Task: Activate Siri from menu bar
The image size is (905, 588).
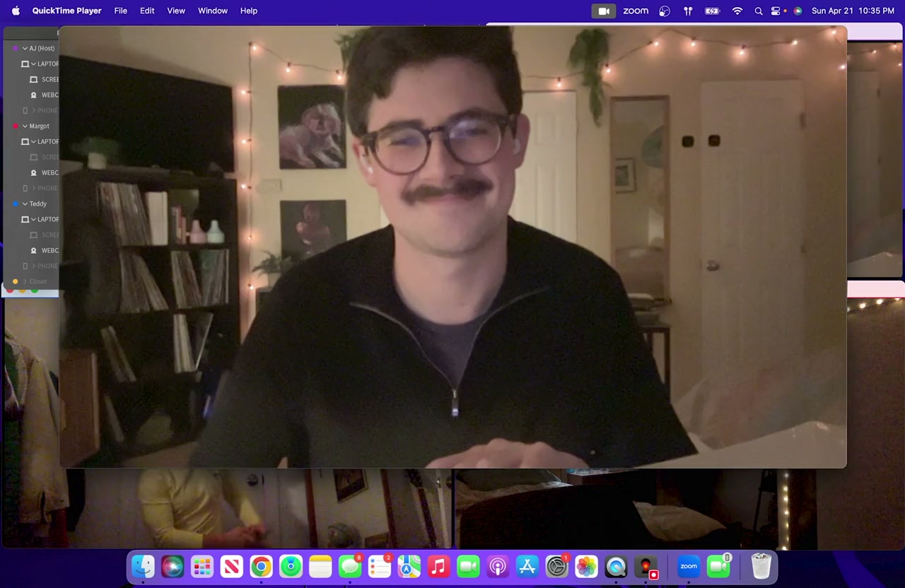Action: pos(798,11)
